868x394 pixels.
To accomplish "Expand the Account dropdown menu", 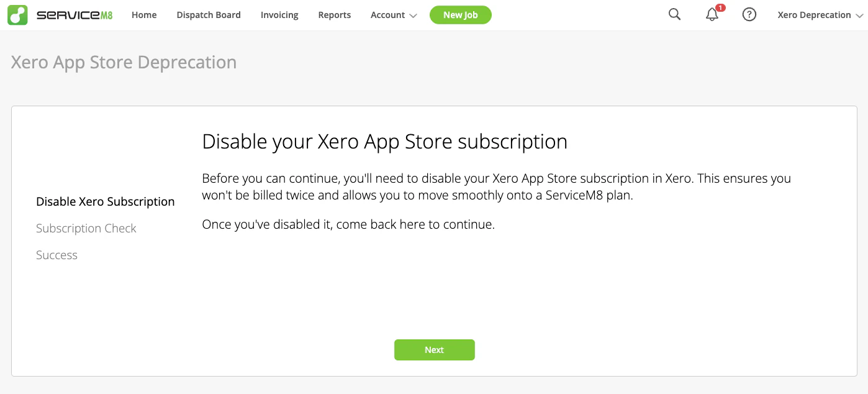I will click(392, 14).
